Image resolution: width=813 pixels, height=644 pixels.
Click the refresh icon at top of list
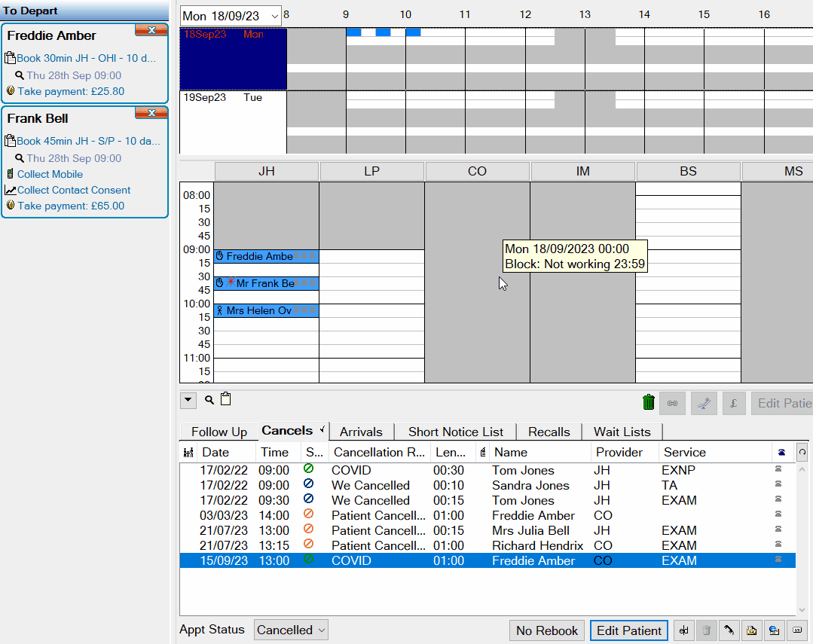click(x=802, y=452)
